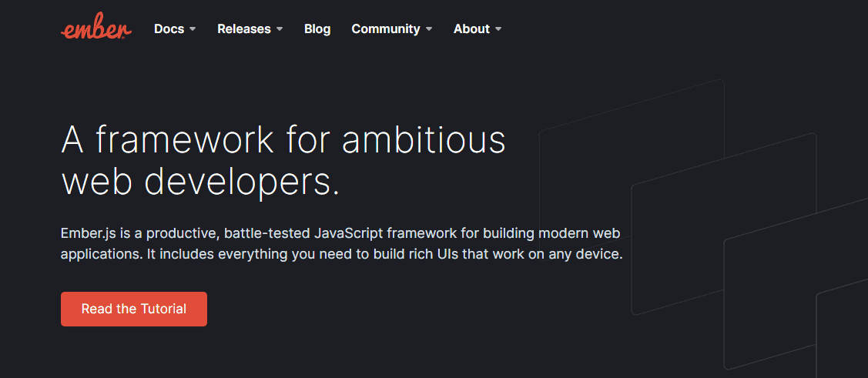Open the Docs dropdown menu
Screen dimensions: 868x378
175,28
